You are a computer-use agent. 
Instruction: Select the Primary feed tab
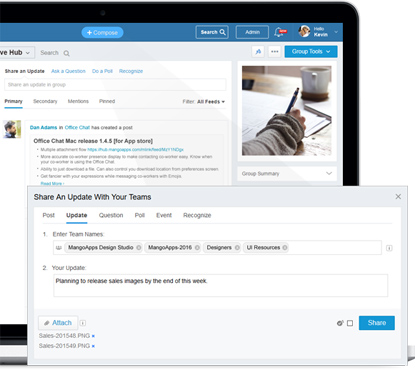point(13,101)
